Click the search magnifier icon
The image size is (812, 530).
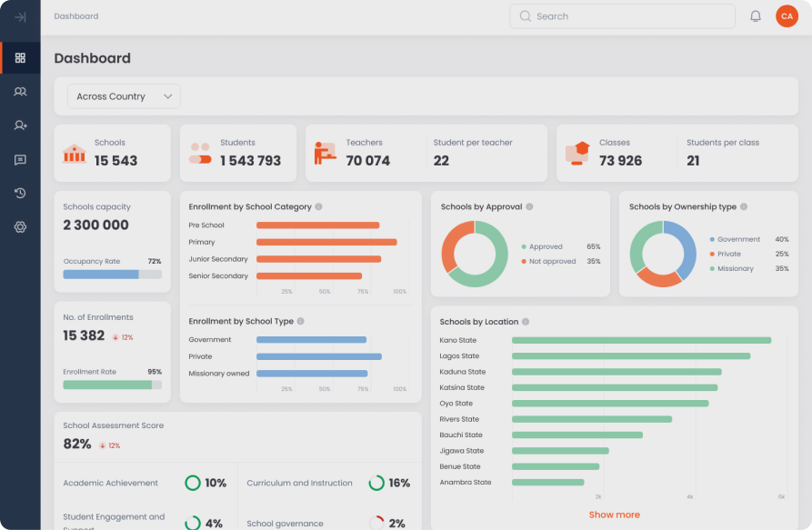(525, 16)
